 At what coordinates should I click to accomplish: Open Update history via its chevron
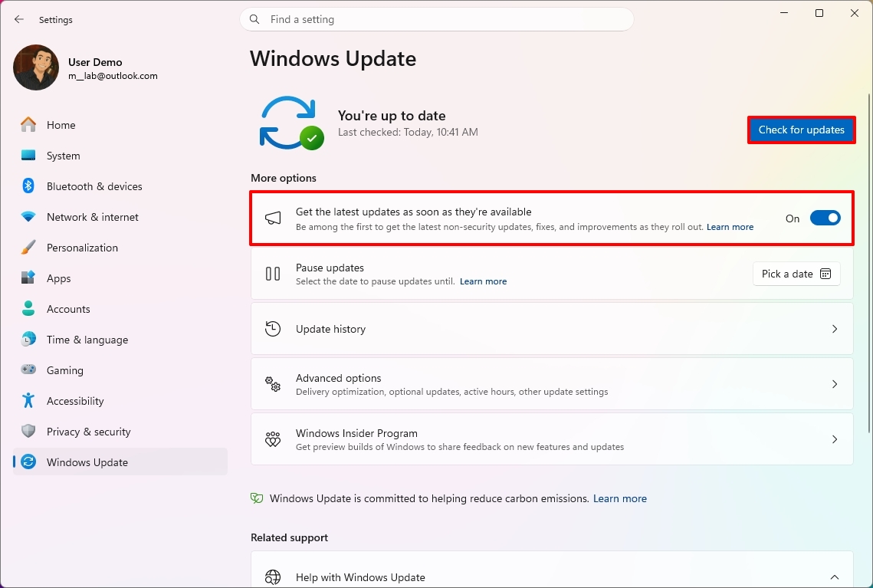(x=835, y=329)
